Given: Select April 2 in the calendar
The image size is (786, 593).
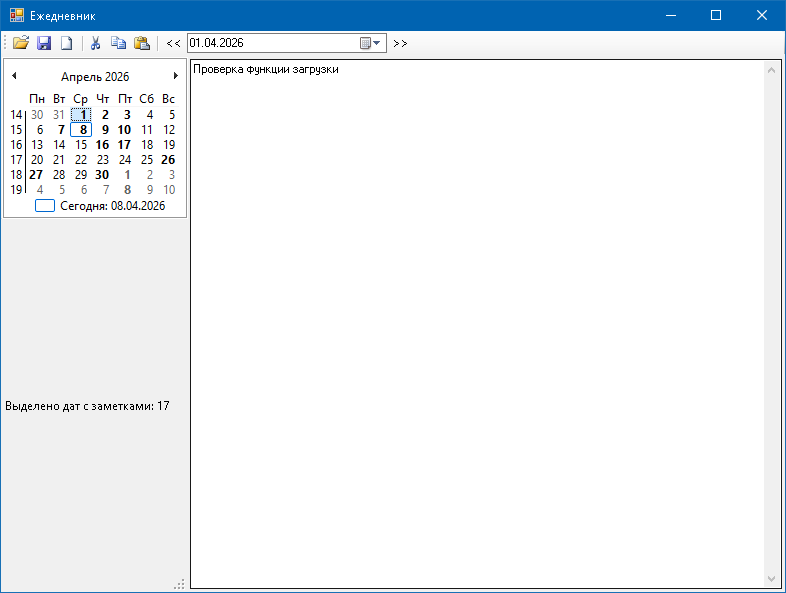Looking at the screenshot, I should pyautogui.click(x=103, y=115).
